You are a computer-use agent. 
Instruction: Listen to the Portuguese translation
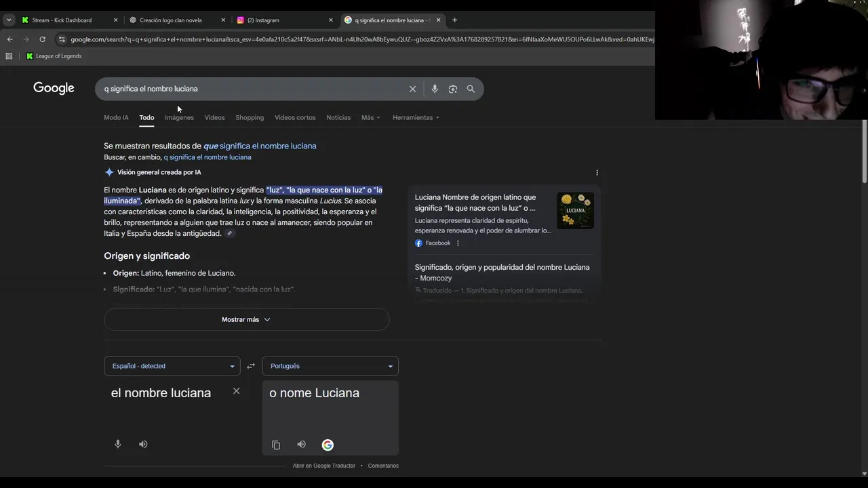tap(302, 445)
